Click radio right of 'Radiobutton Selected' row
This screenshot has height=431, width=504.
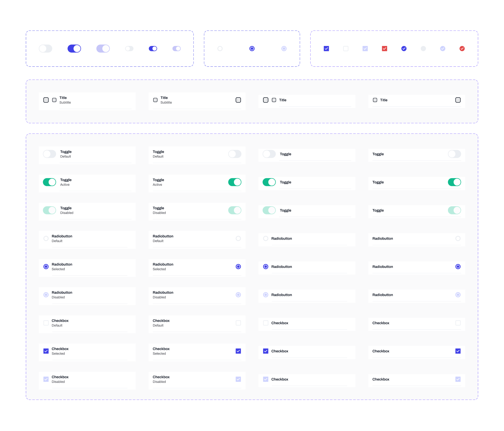[x=238, y=267]
